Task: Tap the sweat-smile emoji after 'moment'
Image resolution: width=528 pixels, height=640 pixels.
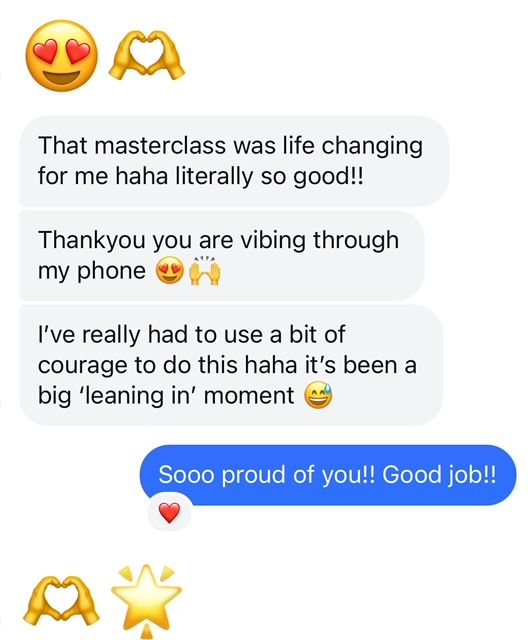Action: (318, 396)
